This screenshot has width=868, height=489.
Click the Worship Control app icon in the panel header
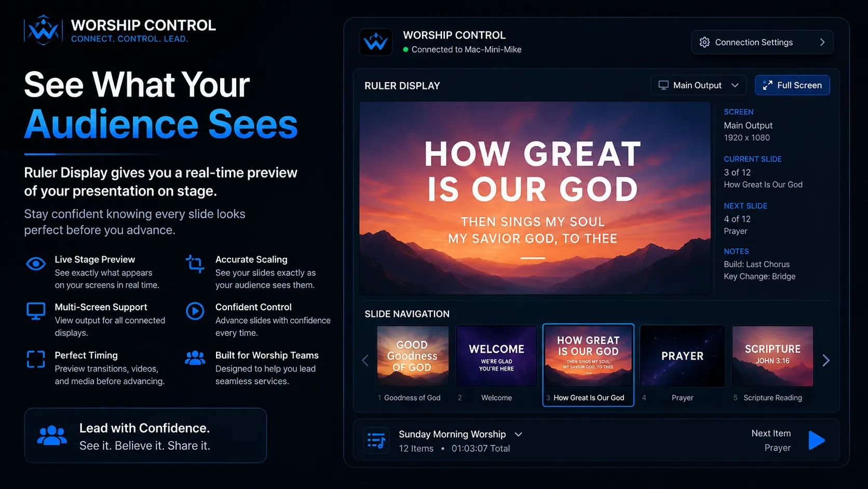[x=376, y=42]
